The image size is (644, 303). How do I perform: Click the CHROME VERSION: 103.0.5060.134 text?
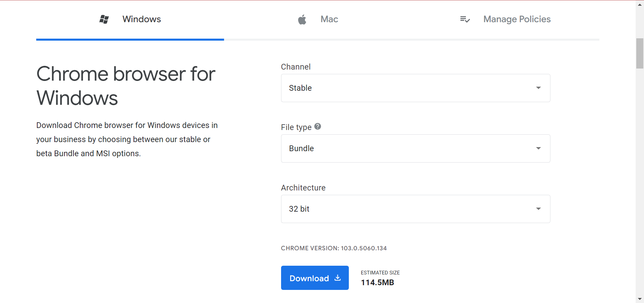(x=334, y=248)
